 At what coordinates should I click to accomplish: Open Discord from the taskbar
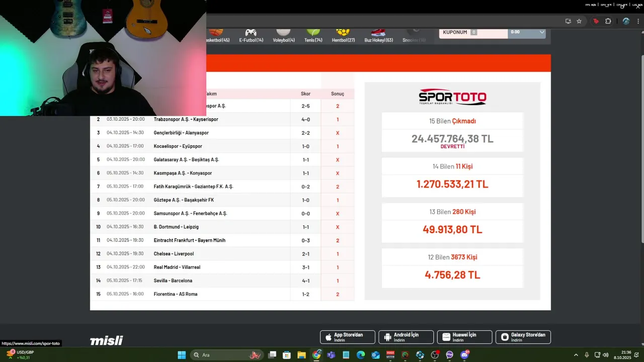tap(464, 355)
